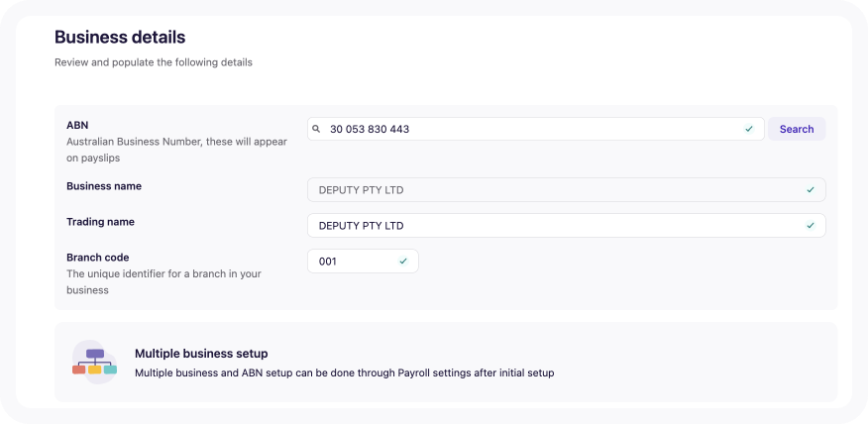The image size is (868, 424).
Task: Click the Branch code label
Action: pyautogui.click(x=97, y=258)
